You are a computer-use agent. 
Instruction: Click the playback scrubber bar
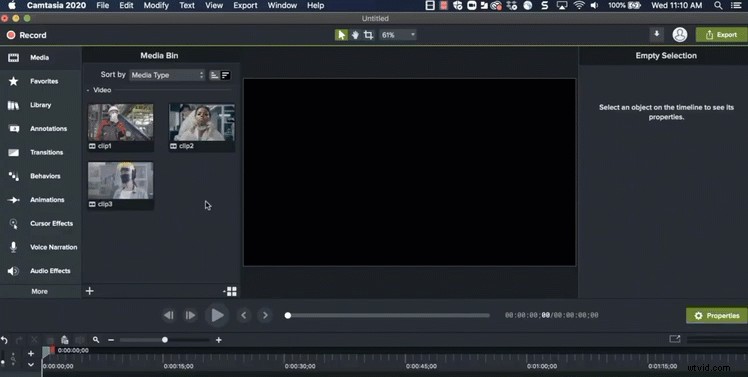point(387,315)
